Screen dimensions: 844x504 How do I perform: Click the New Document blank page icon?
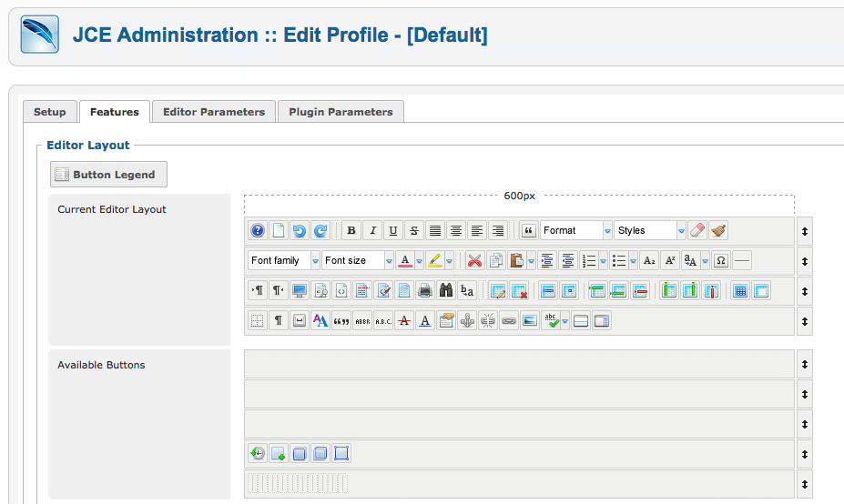point(279,231)
